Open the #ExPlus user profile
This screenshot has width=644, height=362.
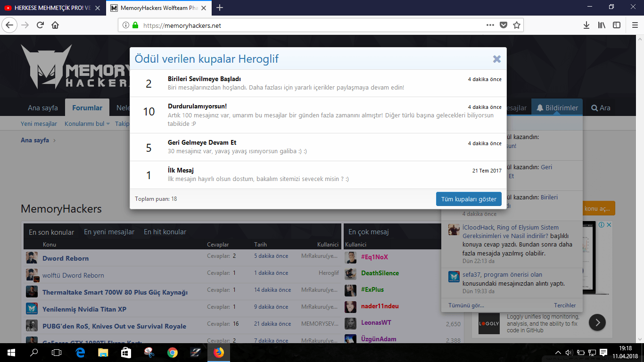372,289
